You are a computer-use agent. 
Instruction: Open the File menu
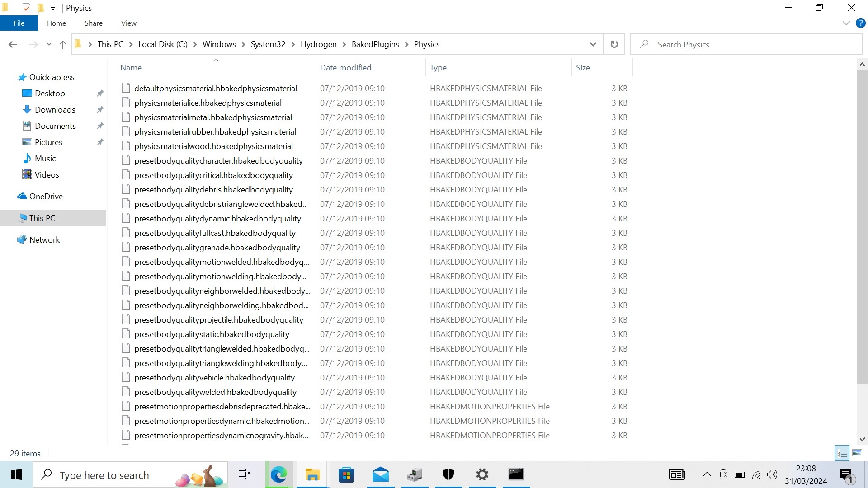19,23
